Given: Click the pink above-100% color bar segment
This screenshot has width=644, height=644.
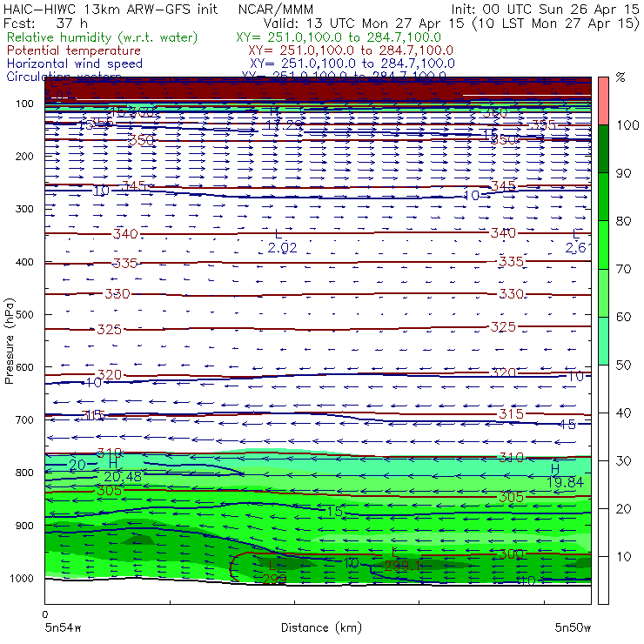Looking at the screenshot, I should tap(603, 101).
